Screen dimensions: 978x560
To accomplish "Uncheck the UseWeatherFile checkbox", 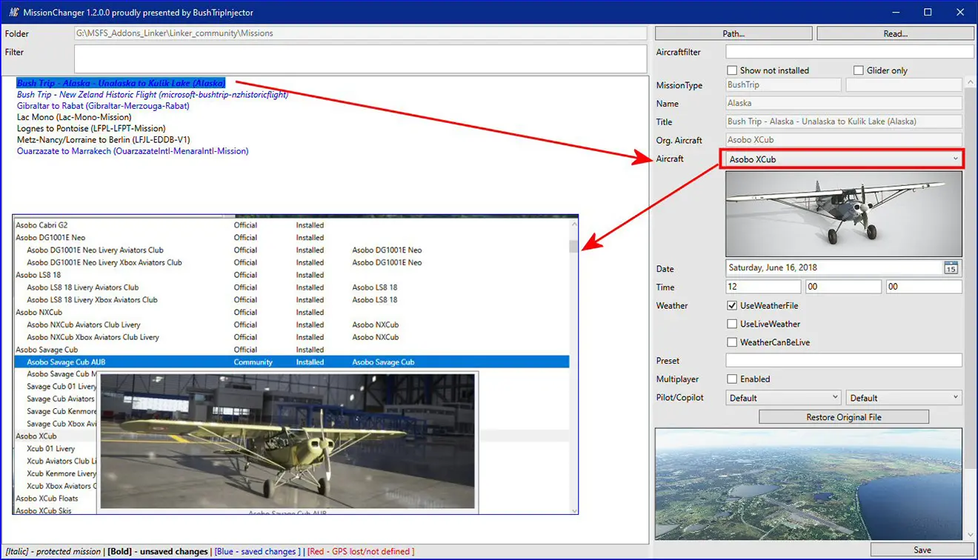I will [x=732, y=305].
